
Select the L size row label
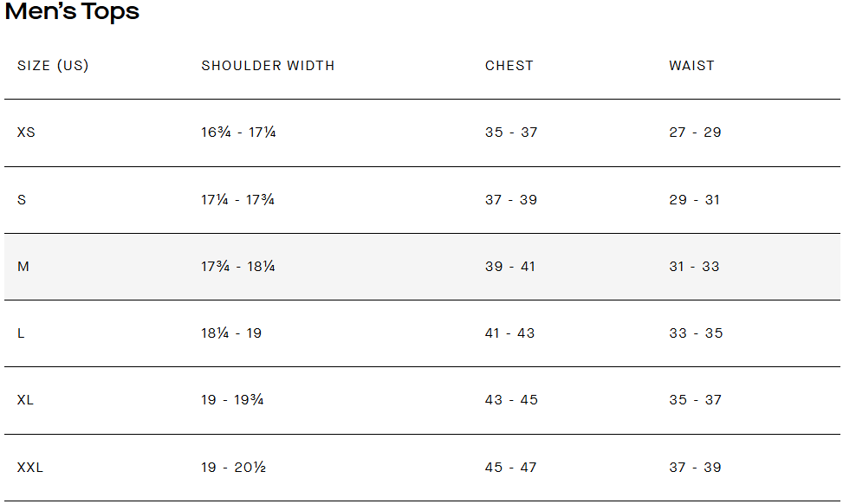coord(21,333)
